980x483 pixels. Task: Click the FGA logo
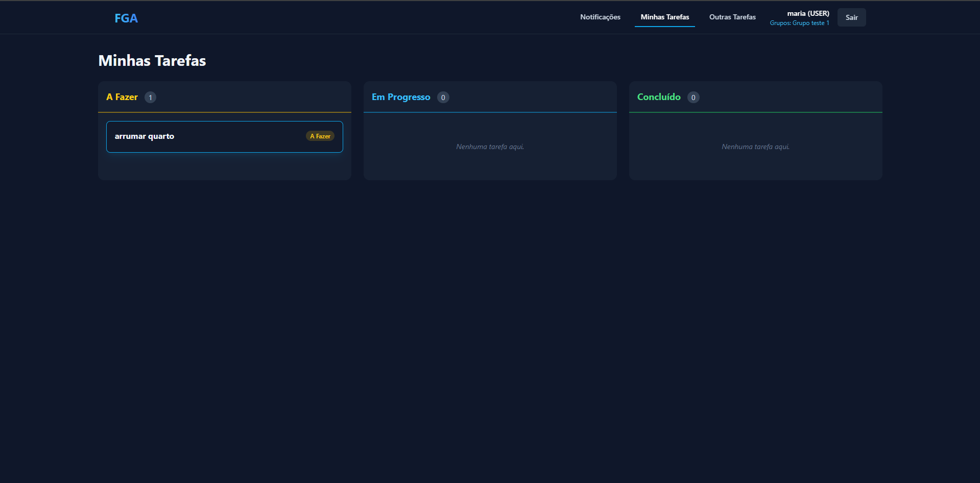coord(126,18)
